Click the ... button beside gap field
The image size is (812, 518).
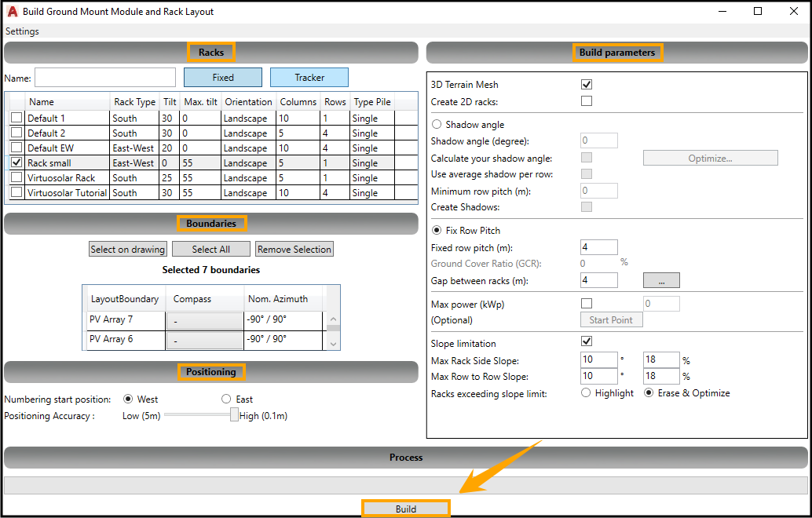click(x=661, y=280)
